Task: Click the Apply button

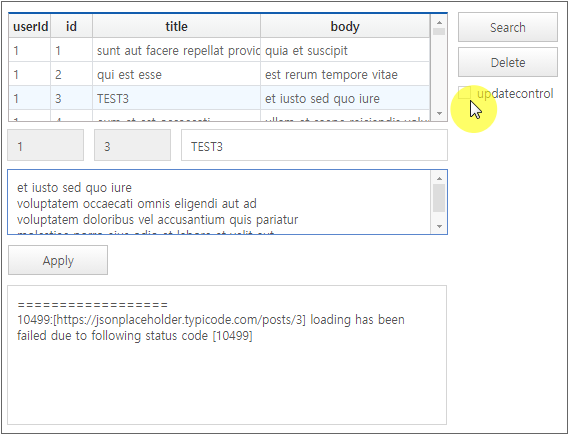Action: click(58, 260)
